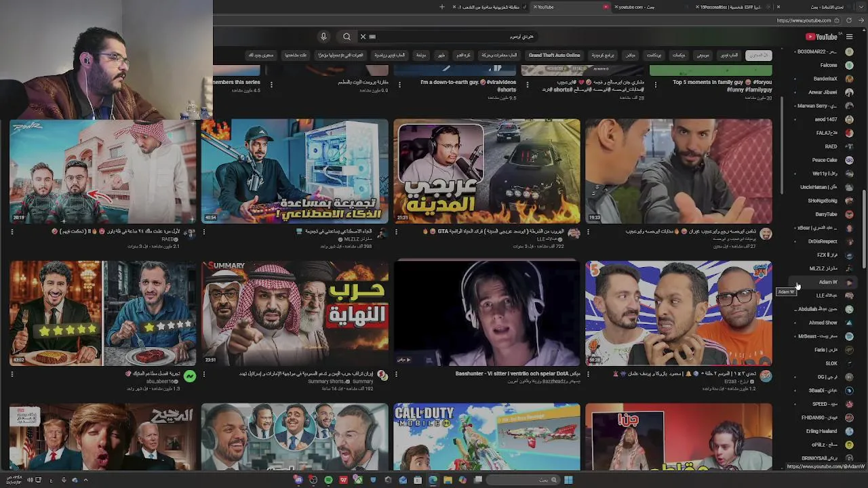Open SHoNgxBoNg channel in sidebar

(823, 201)
